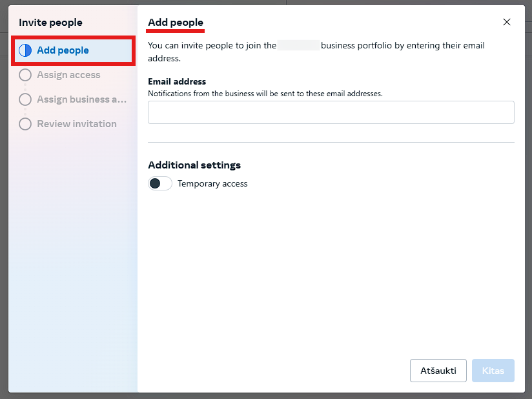Click the "Temporary access" label text

pos(212,183)
